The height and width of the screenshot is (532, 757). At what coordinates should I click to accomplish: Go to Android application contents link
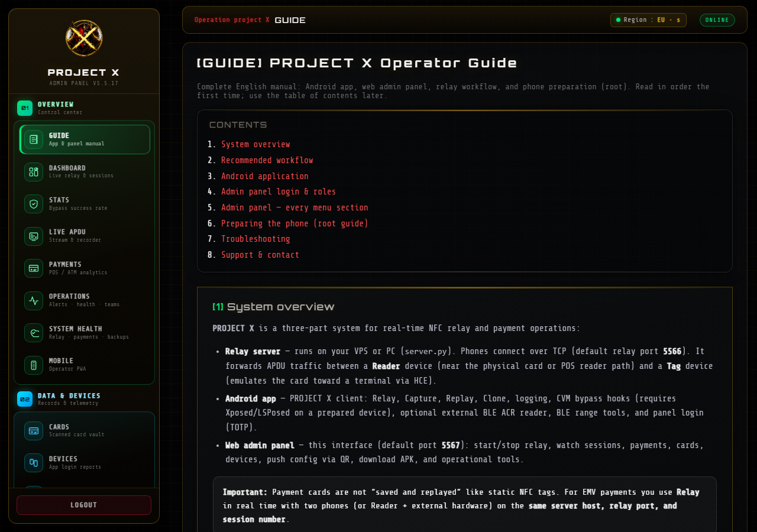[265, 176]
